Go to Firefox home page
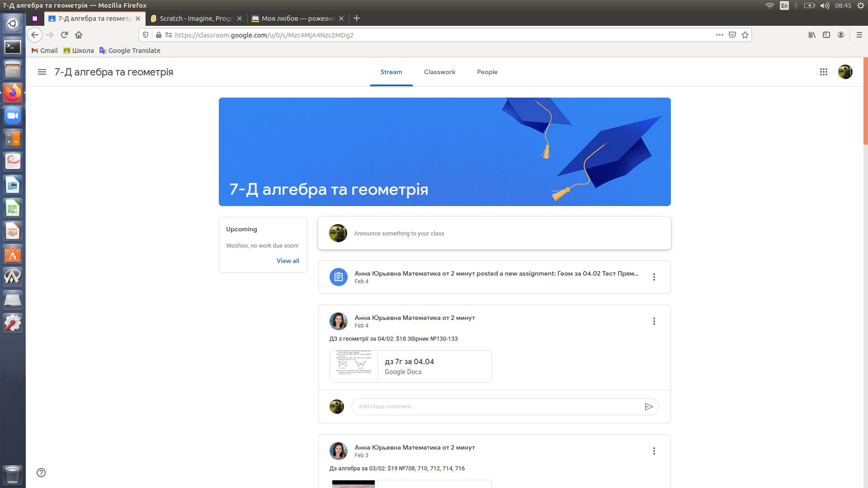The width and height of the screenshot is (868, 488). point(79,35)
